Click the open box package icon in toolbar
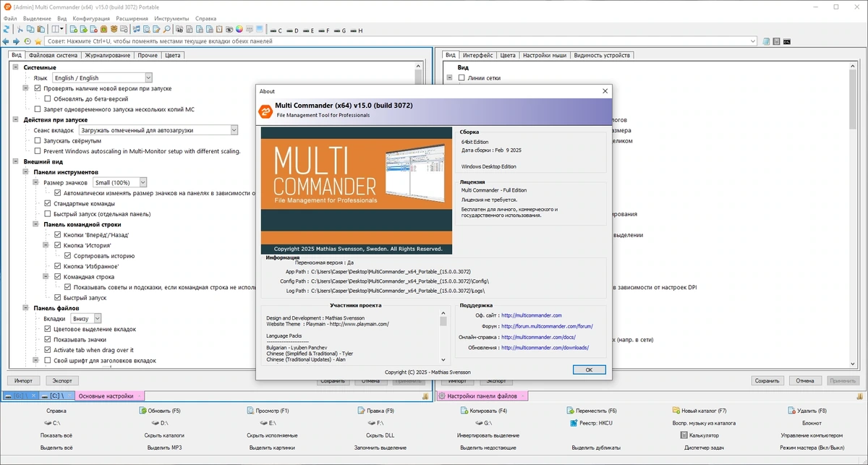Screen dimensions: 868x465 [x=114, y=30]
